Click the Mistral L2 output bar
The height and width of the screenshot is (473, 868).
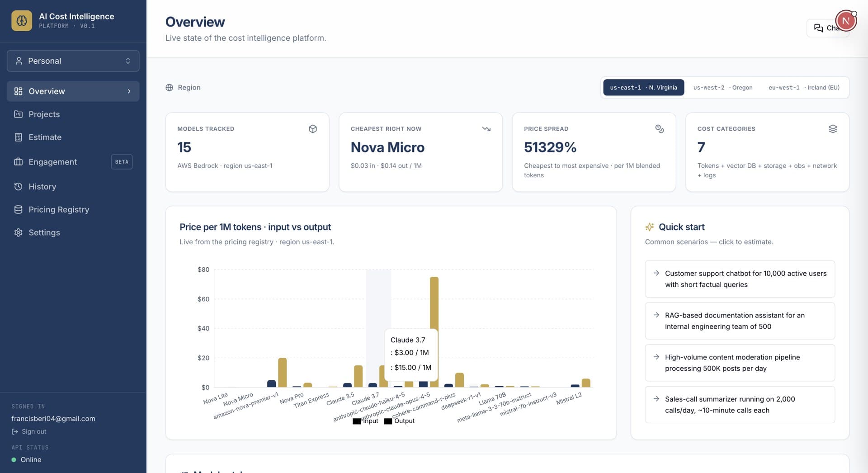pos(586,383)
